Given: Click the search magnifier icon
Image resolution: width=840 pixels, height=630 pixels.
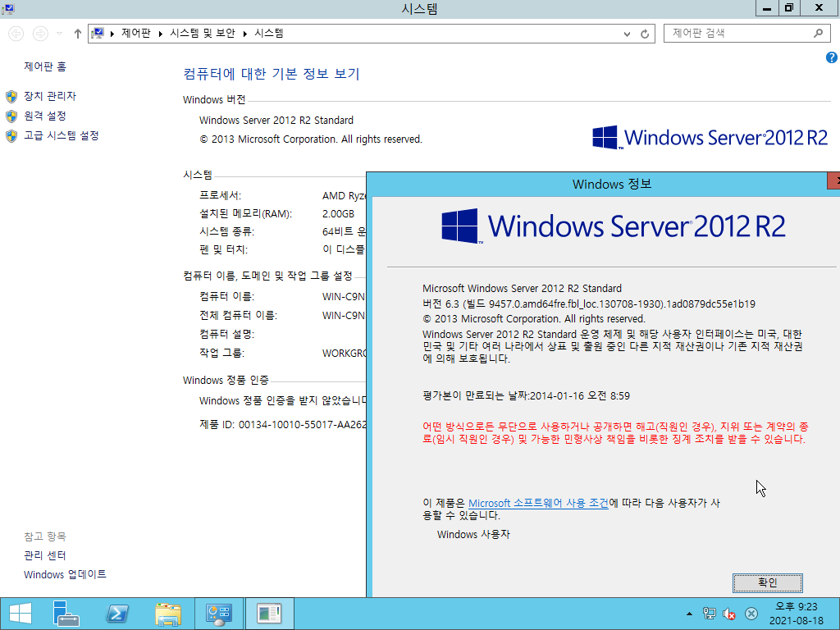Looking at the screenshot, I should (x=818, y=33).
